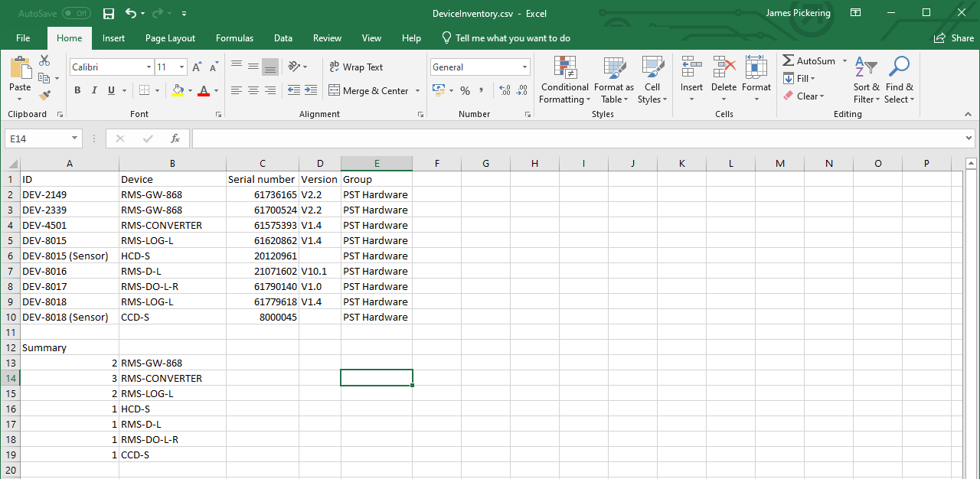Increase decimal places
The width and height of the screenshot is (980, 479).
pos(505,90)
